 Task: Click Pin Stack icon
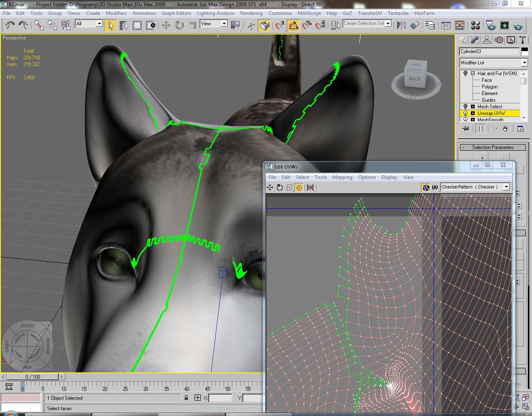coord(466,129)
